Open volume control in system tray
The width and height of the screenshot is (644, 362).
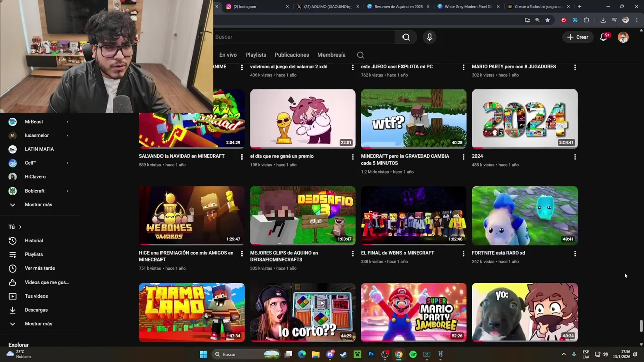point(605,354)
